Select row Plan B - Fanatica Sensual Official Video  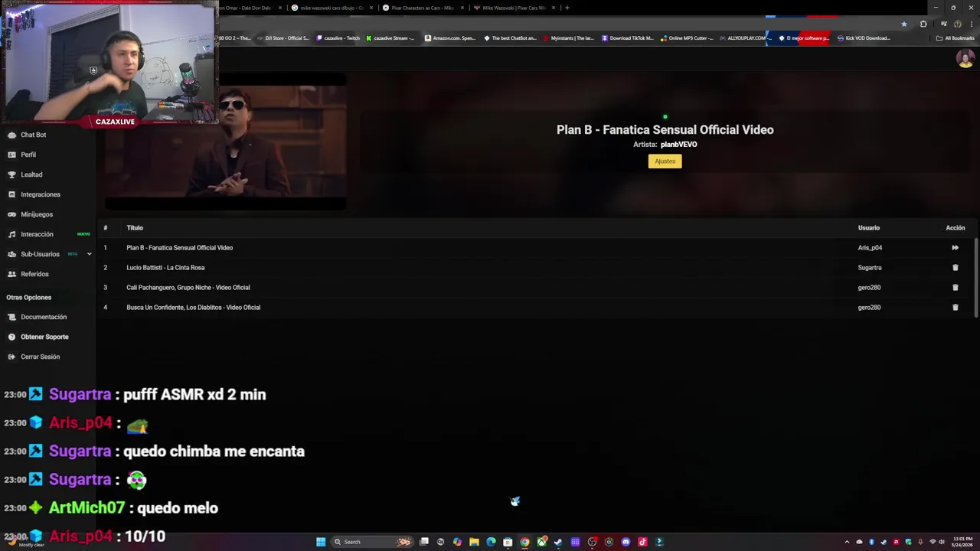pyautogui.click(x=536, y=248)
